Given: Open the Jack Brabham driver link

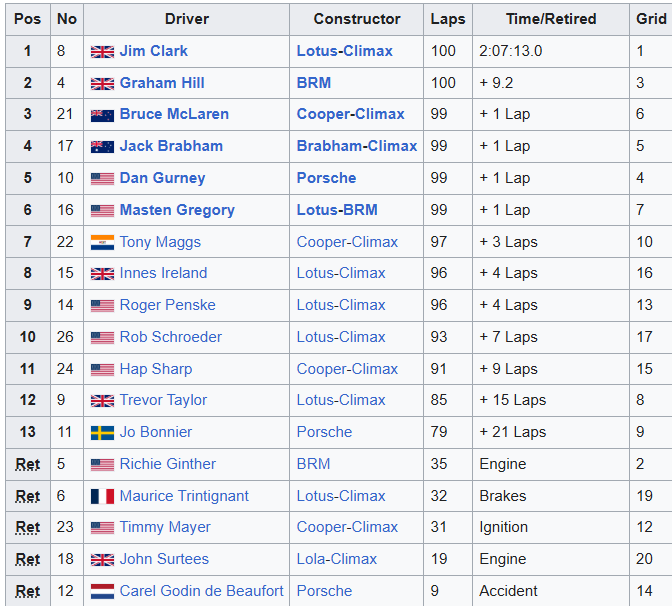Looking at the screenshot, I should coord(171,146).
